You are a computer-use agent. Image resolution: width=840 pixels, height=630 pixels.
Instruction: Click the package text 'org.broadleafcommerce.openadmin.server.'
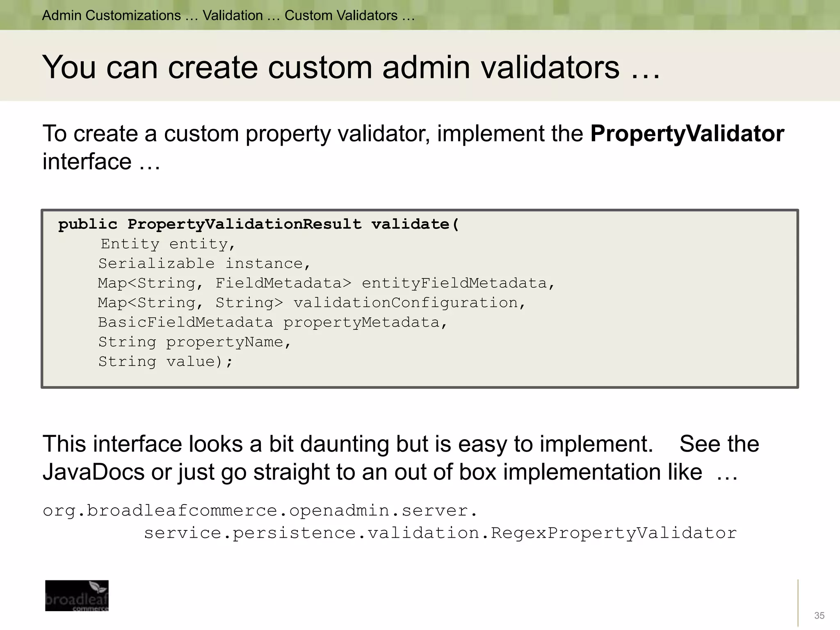(260, 511)
